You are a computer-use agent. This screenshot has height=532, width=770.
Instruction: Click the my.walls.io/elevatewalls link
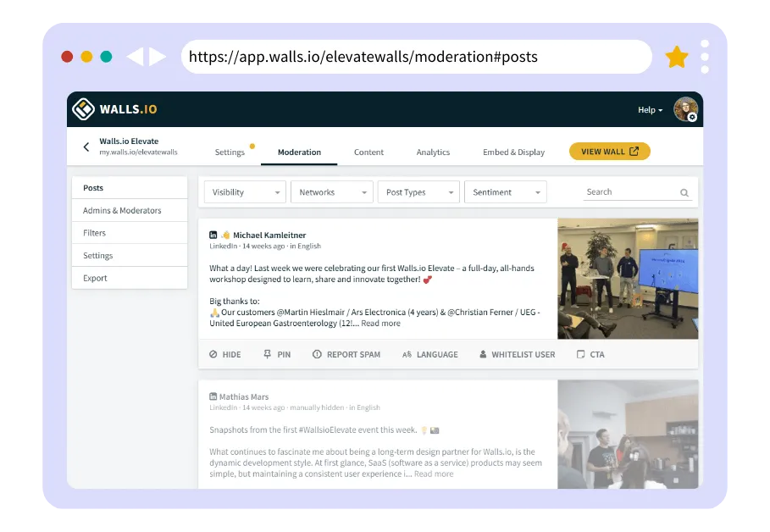click(x=138, y=152)
